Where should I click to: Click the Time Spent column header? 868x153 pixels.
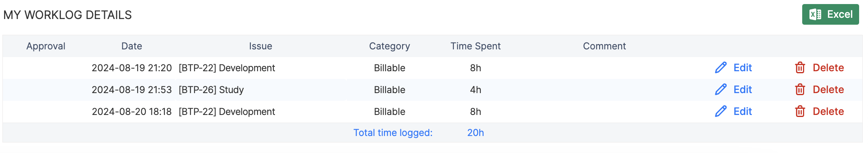[x=476, y=46]
